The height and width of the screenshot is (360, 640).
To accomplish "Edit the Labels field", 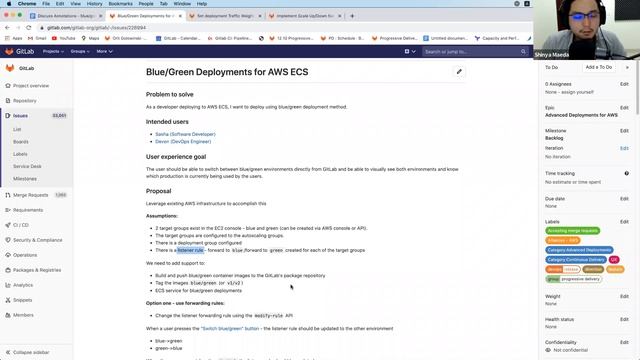I will [x=624, y=222].
